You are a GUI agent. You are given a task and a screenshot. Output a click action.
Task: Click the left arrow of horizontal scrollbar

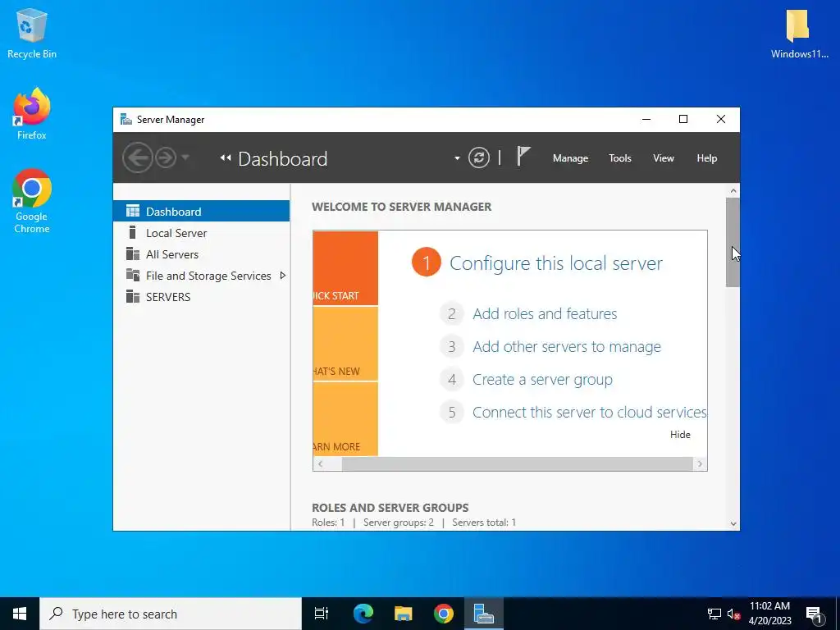point(321,464)
